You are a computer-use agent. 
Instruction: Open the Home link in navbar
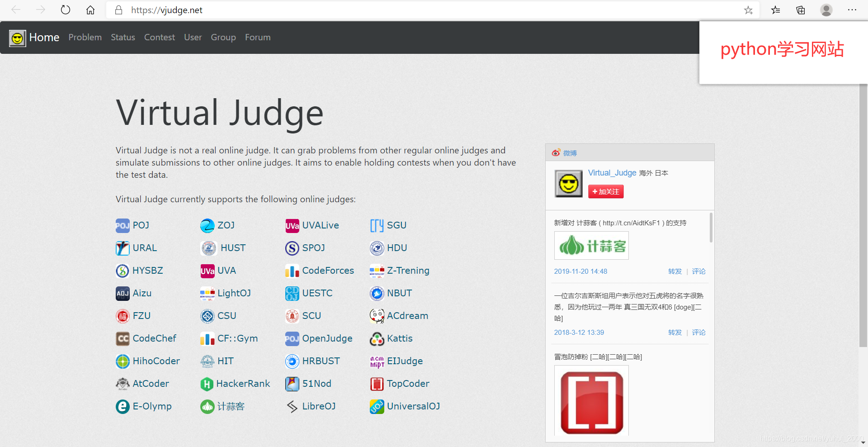click(44, 38)
